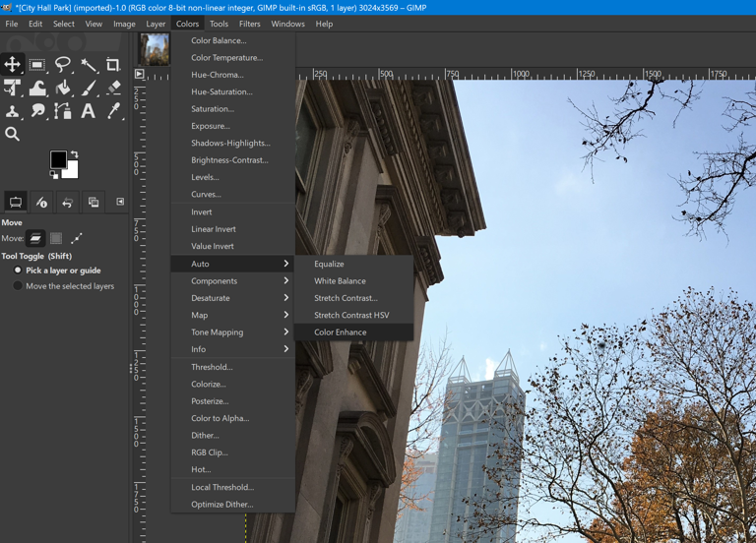Choose Color Enhance from Auto submenu
756x543 pixels.
point(354,332)
